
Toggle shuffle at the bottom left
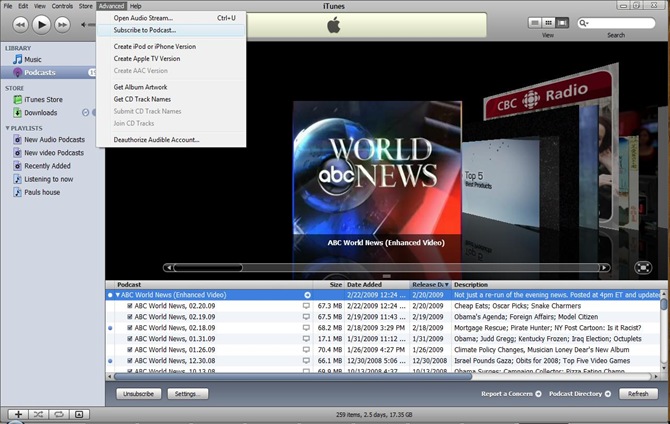click(38, 414)
